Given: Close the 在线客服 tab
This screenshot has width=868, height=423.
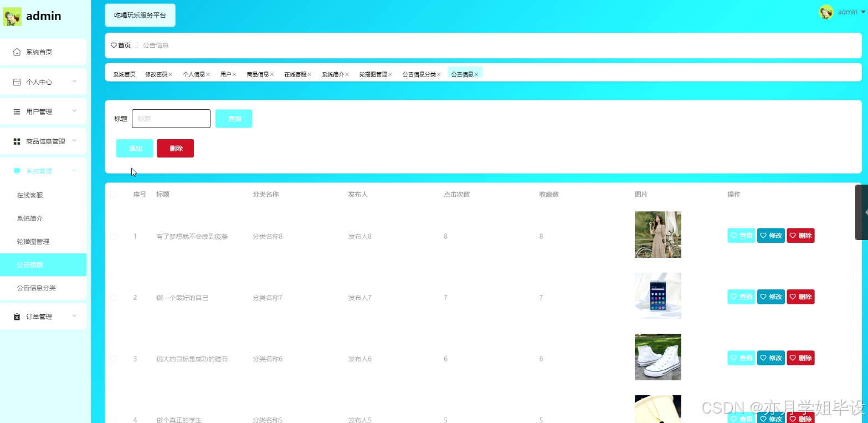Looking at the screenshot, I should pyautogui.click(x=310, y=74).
